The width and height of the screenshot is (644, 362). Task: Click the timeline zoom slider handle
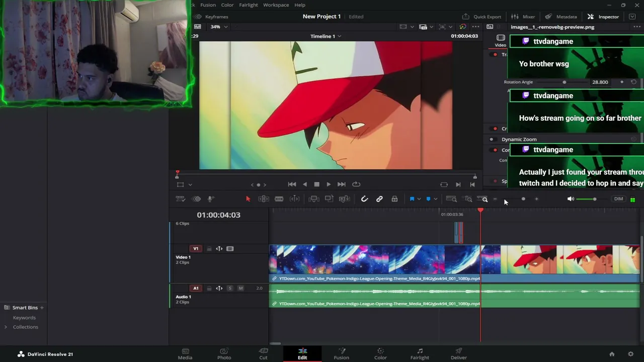pos(523,199)
